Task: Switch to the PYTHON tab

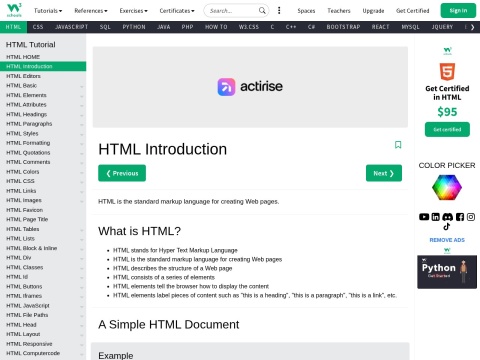Action: (x=134, y=27)
